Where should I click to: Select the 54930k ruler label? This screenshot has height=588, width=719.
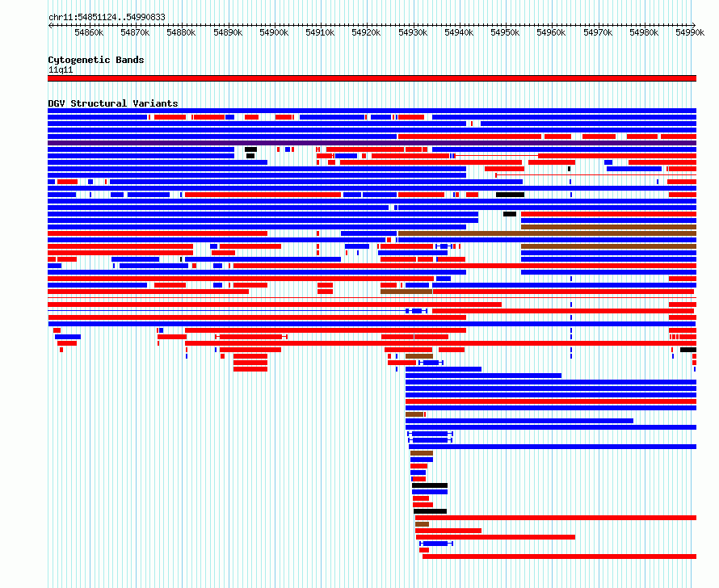[413, 32]
